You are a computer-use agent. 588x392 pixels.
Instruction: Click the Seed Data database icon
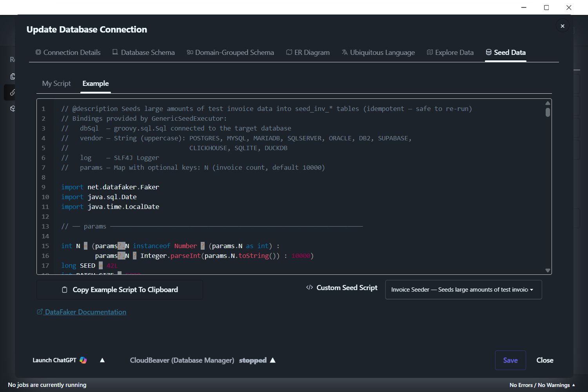[488, 52]
